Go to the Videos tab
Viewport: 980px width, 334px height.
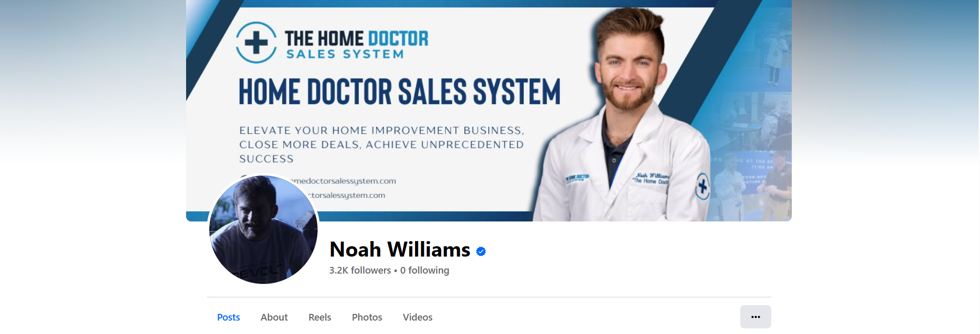point(418,317)
